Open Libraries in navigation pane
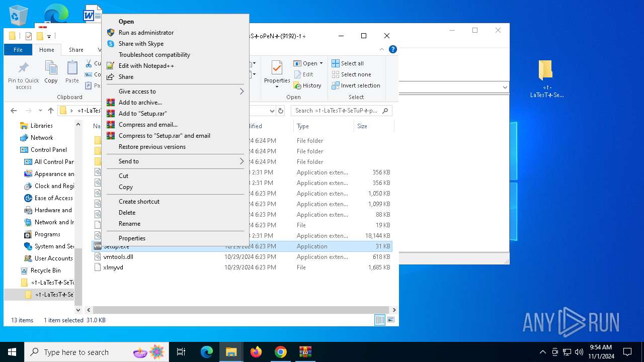Image resolution: width=644 pixels, height=362 pixels. click(41, 126)
